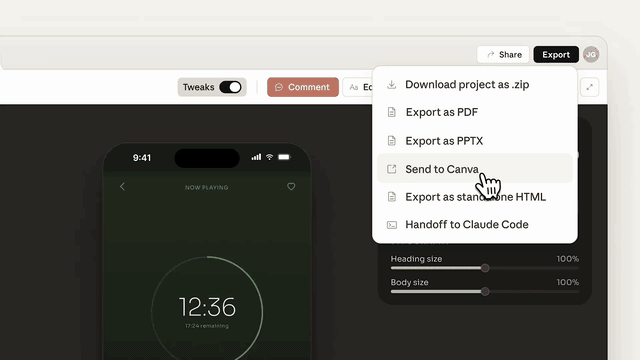
Task: Select Handoff to Claude Code
Action: click(475, 224)
